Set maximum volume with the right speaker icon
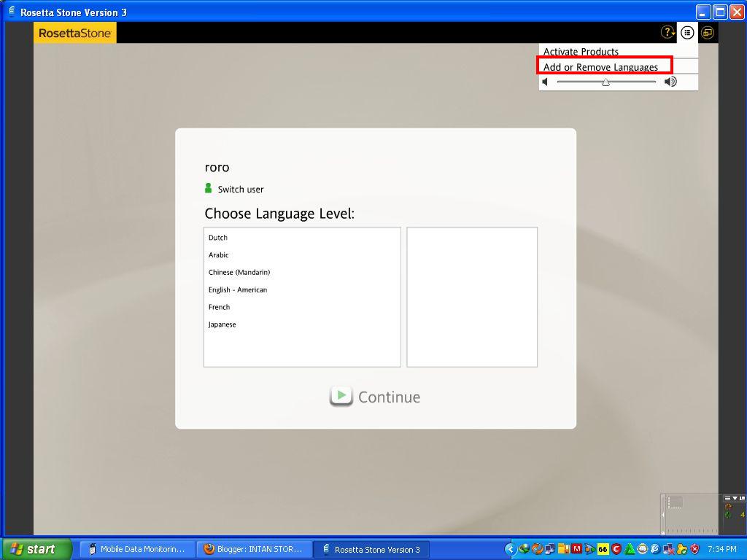747x560 pixels. [x=670, y=82]
